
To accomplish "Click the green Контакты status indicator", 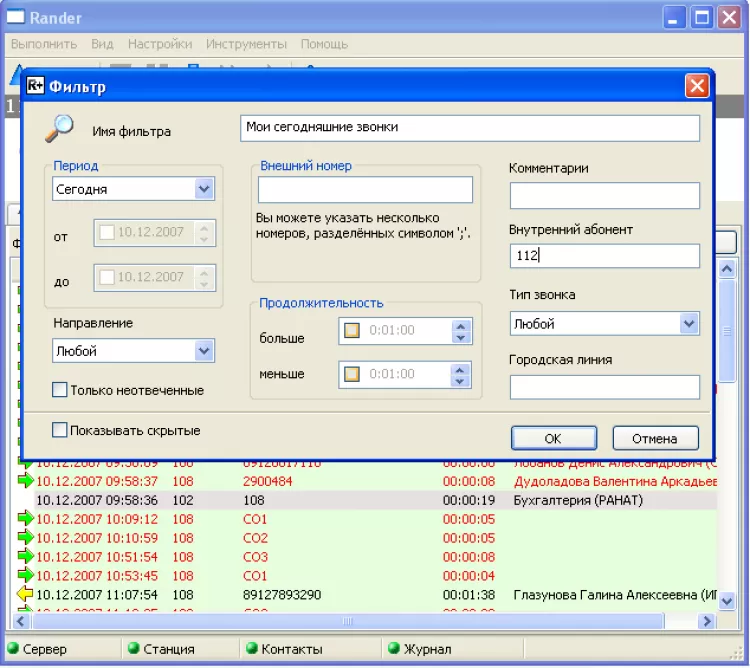I will (252, 648).
